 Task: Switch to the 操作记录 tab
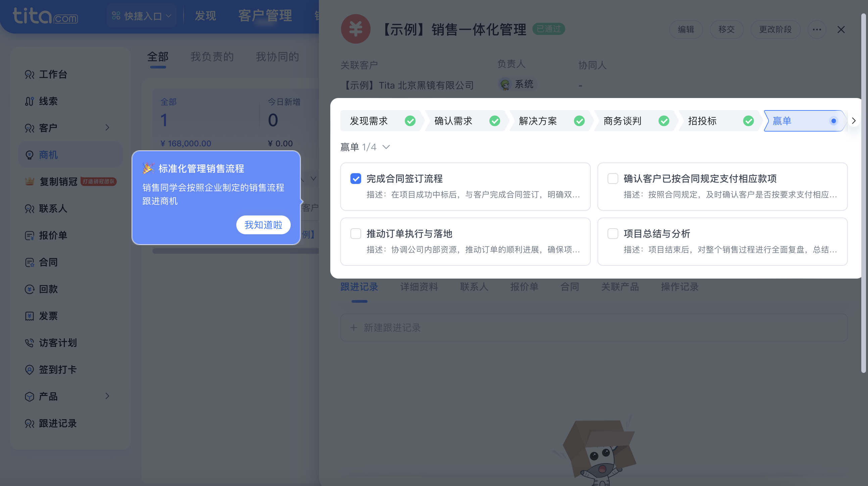679,287
